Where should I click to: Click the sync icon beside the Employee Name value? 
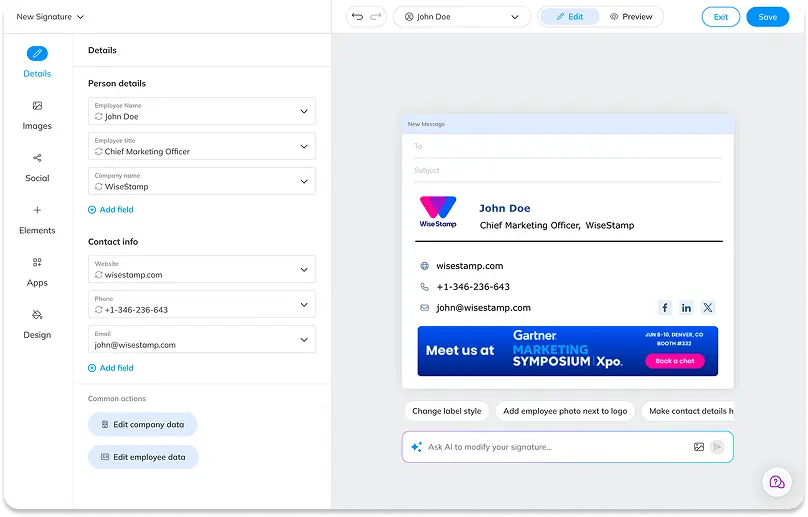pyautogui.click(x=98, y=116)
